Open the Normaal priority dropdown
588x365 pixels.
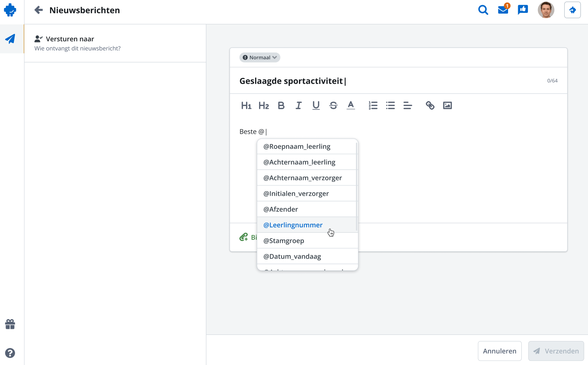[260, 57]
